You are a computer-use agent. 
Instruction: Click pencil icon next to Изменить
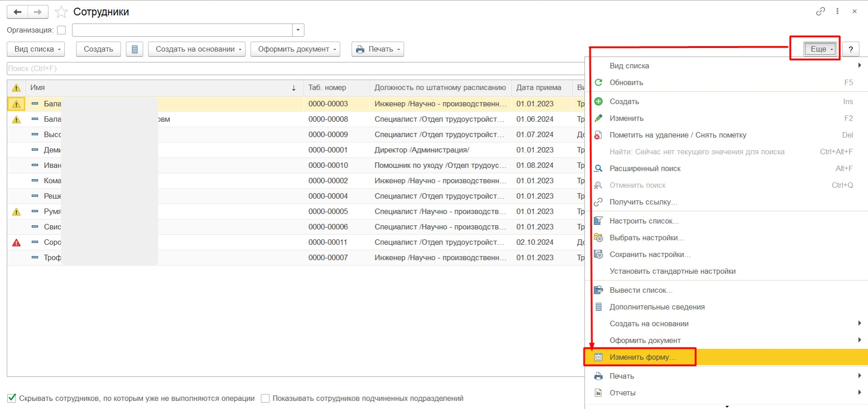click(x=599, y=118)
